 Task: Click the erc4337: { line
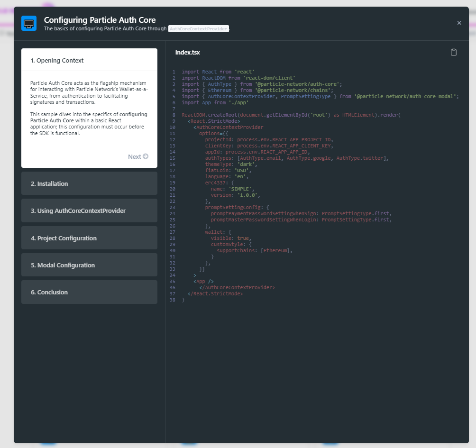click(220, 183)
